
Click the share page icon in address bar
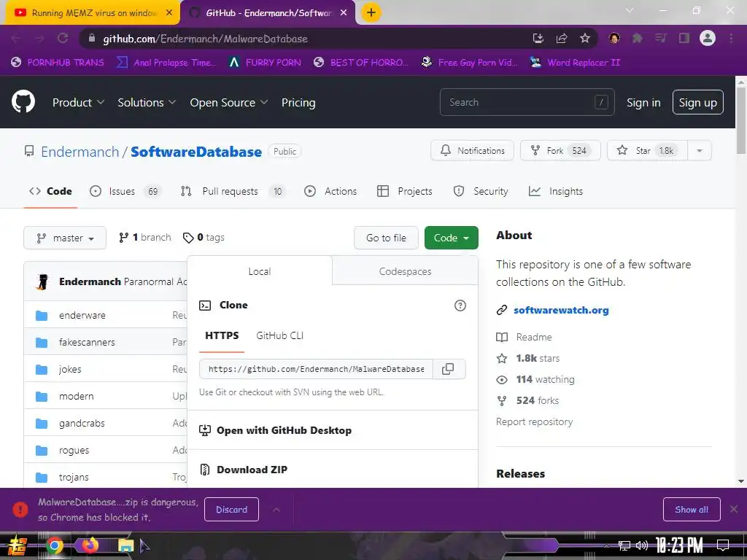(562, 39)
